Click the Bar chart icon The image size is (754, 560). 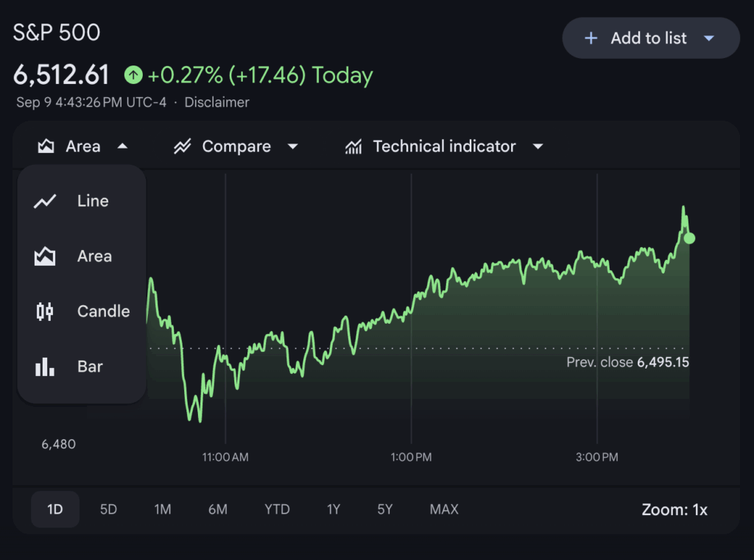(45, 366)
